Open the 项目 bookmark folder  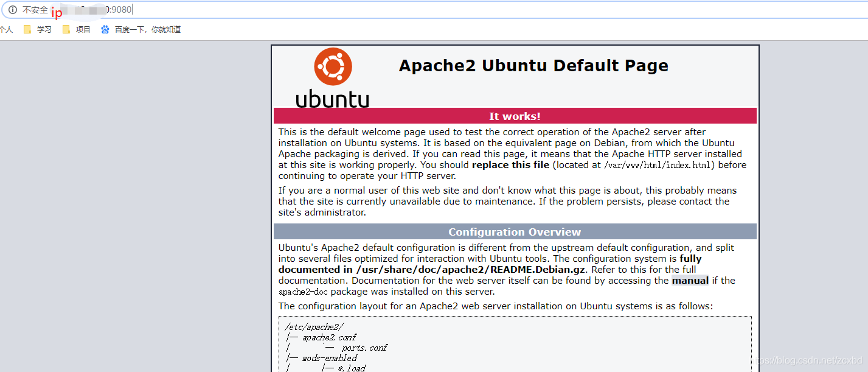coord(77,29)
